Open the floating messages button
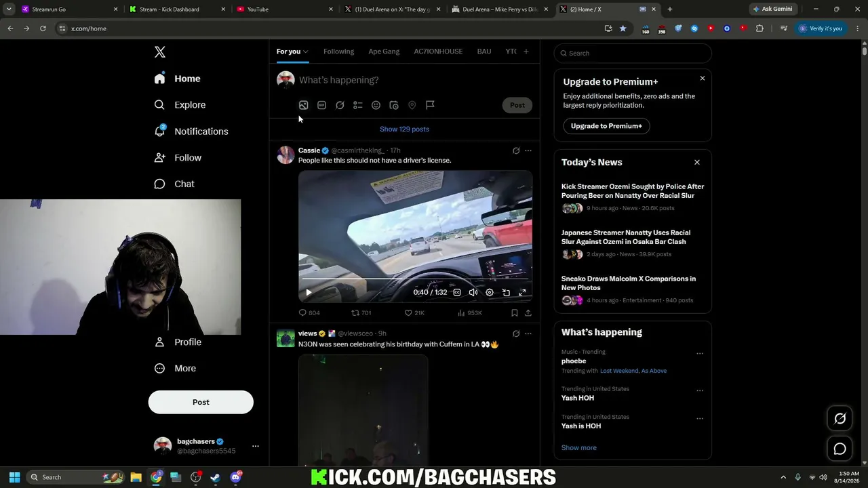Viewport: 868px width, 488px height. point(840,449)
